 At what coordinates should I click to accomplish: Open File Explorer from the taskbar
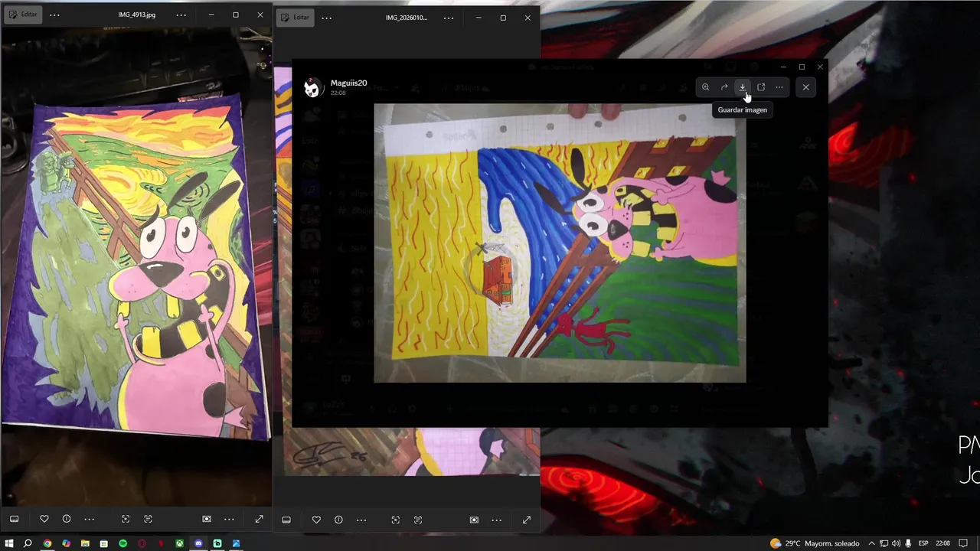coord(85,543)
